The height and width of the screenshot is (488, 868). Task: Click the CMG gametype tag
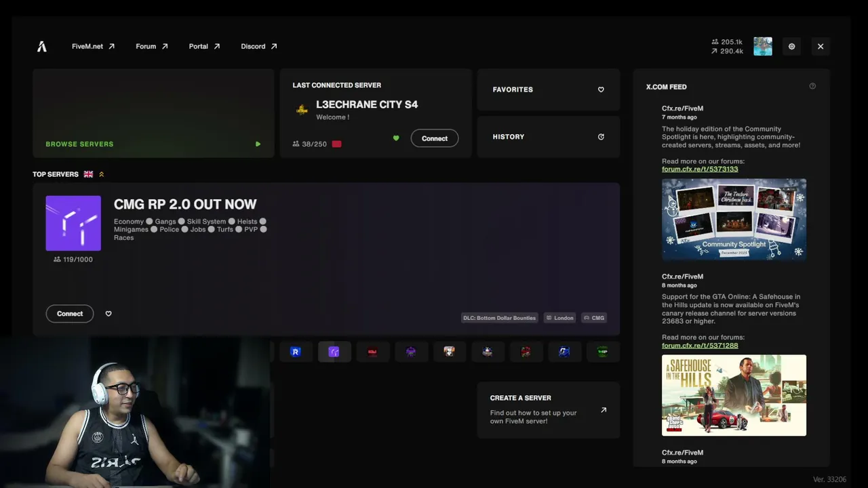point(594,318)
